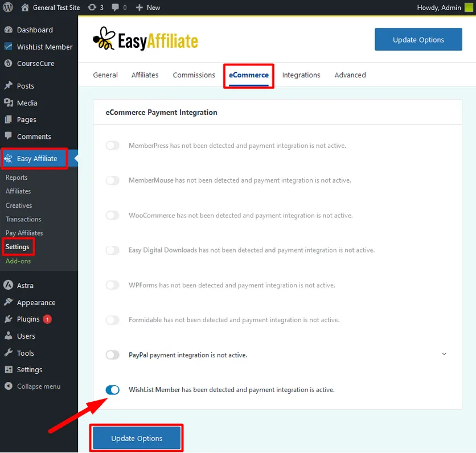Click the New text in admin bar
The image size is (476, 453).
coord(153,7)
